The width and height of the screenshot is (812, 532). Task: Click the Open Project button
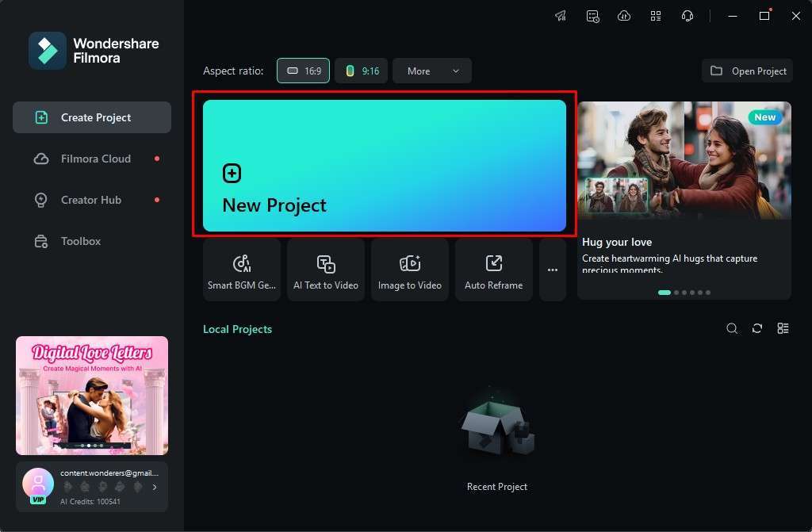click(x=747, y=71)
